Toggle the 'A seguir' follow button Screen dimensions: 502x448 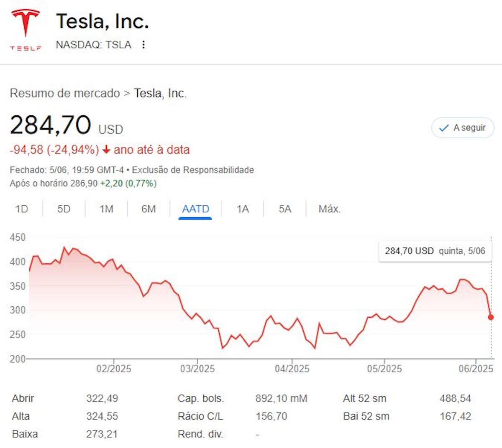463,128
